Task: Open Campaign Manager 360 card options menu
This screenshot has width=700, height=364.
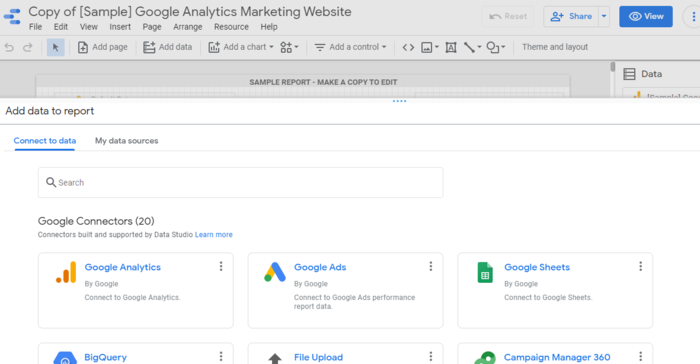Action: click(640, 356)
